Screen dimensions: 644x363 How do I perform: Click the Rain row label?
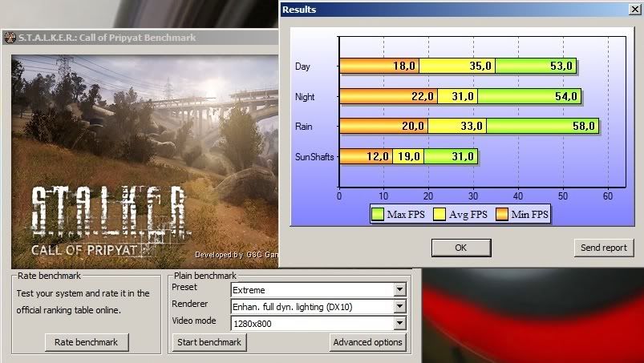[303, 127]
